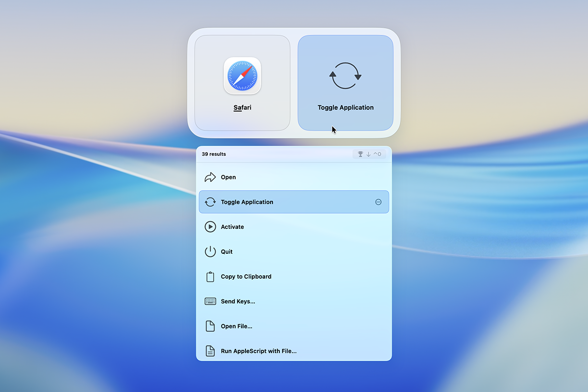Click the circular arrows icon in Toggle Application pane

click(345, 76)
